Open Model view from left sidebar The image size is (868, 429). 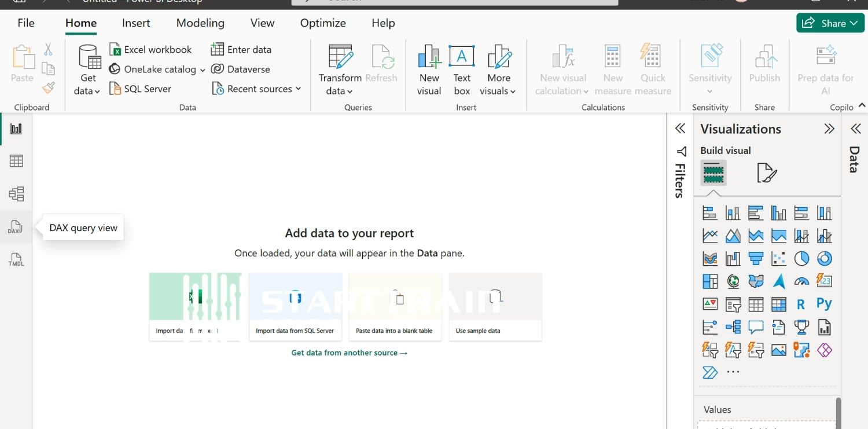[x=16, y=194]
